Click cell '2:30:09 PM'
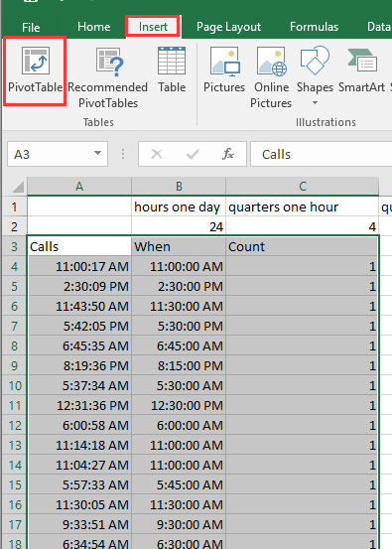The image size is (392, 549). pyautogui.click(x=79, y=286)
